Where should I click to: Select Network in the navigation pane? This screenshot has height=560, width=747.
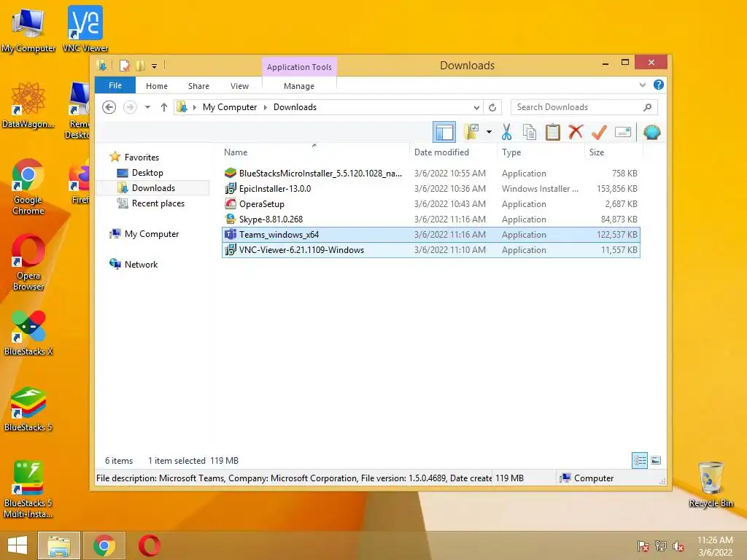click(x=141, y=264)
